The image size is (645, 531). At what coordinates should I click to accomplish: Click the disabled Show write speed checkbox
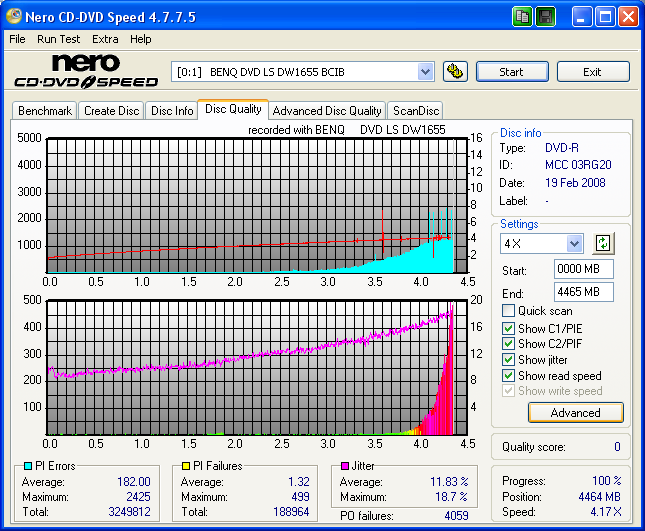[508, 391]
